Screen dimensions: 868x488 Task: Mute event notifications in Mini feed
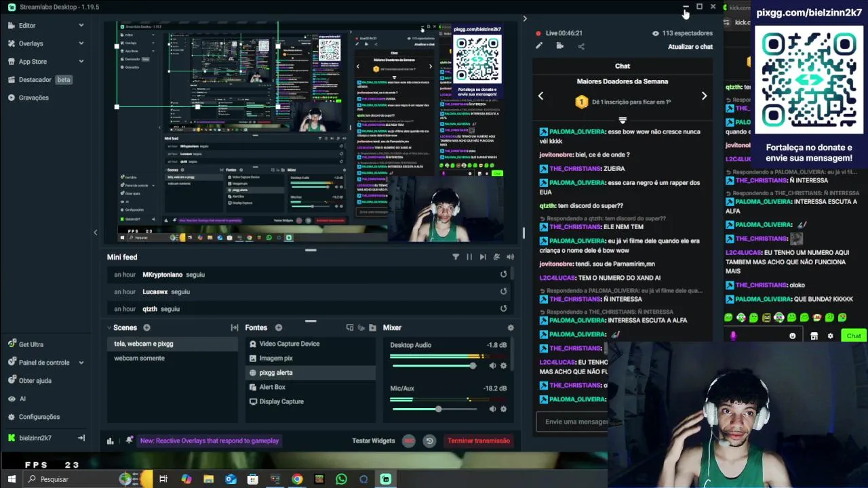(x=496, y=257)
